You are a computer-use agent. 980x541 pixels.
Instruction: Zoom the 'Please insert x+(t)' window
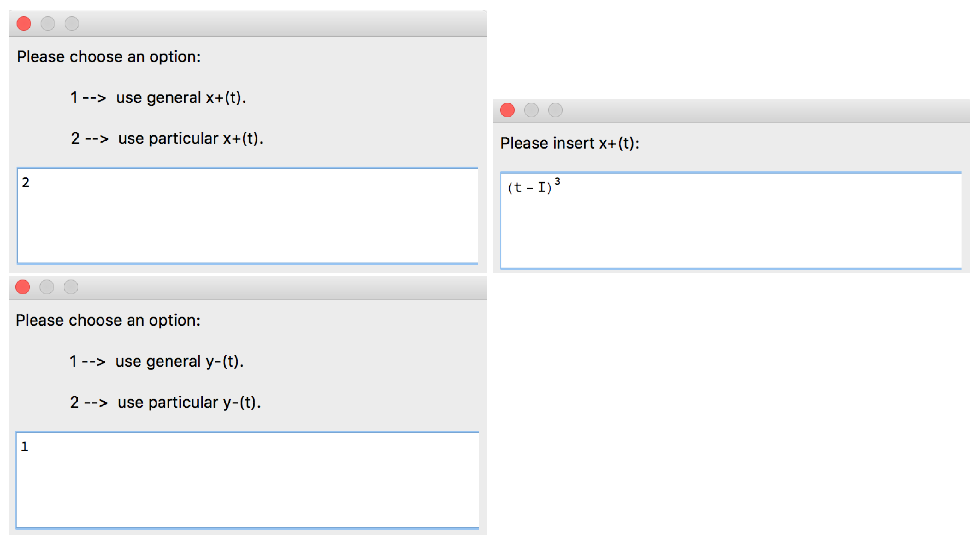coord(555,110)
